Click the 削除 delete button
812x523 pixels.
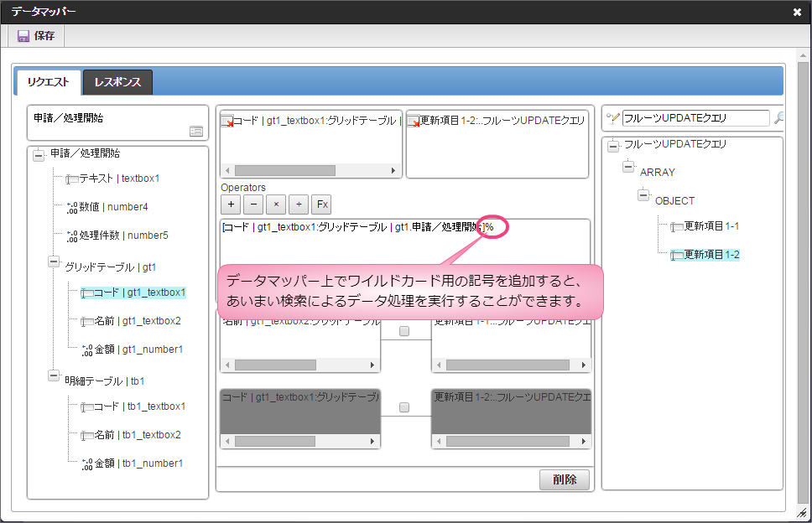(564, 480)
